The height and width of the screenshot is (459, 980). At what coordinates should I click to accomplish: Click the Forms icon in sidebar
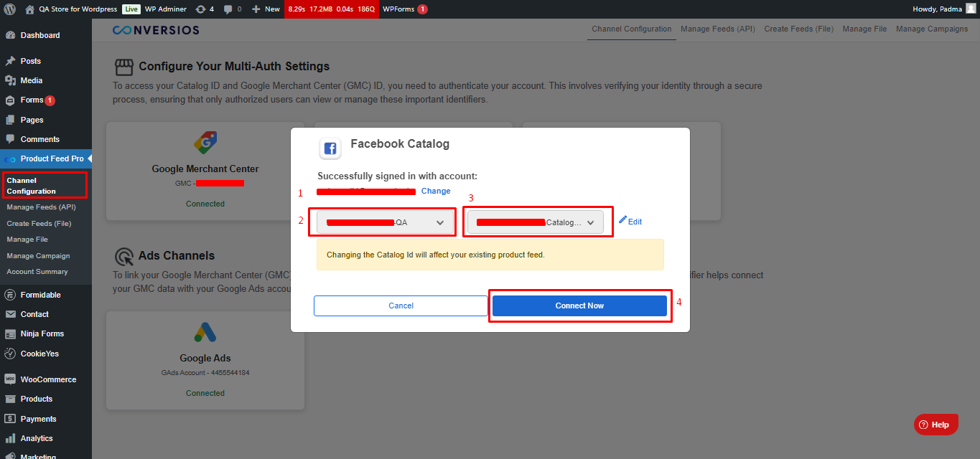pyautogui.click(x=10, y=100)
